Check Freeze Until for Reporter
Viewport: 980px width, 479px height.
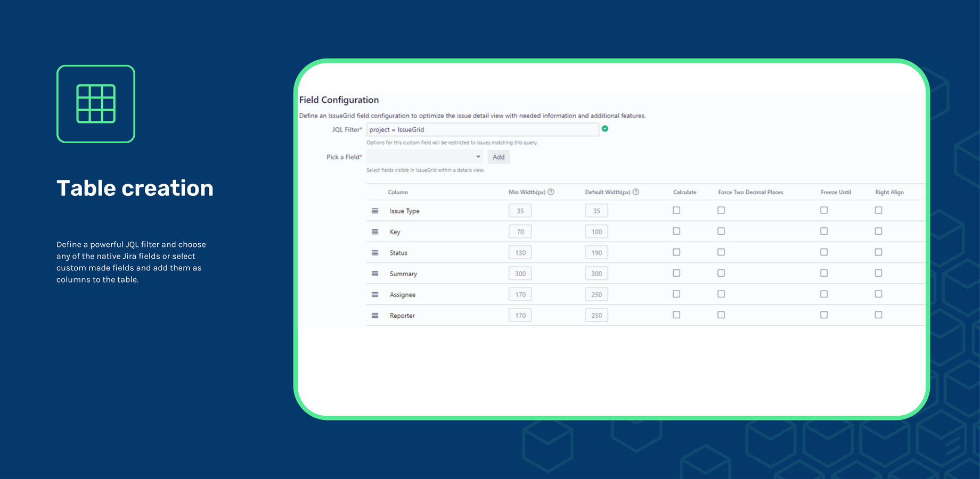(x=824, y=315)
